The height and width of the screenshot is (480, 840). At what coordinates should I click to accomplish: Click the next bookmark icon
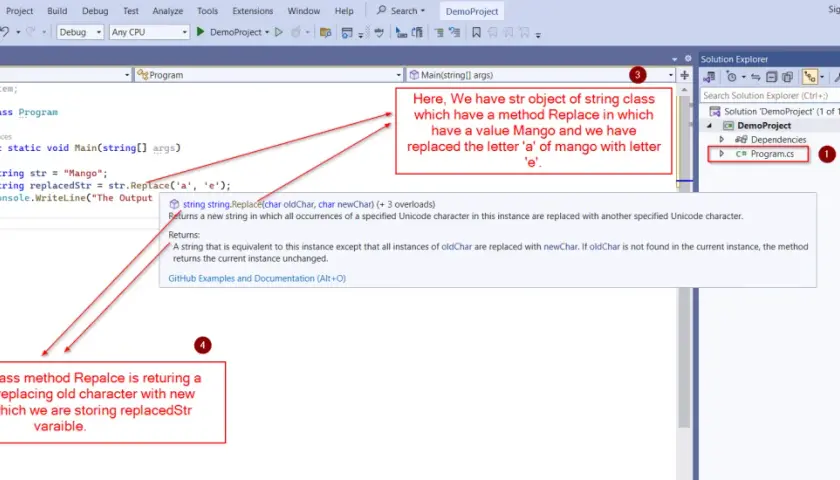point(508,33)
